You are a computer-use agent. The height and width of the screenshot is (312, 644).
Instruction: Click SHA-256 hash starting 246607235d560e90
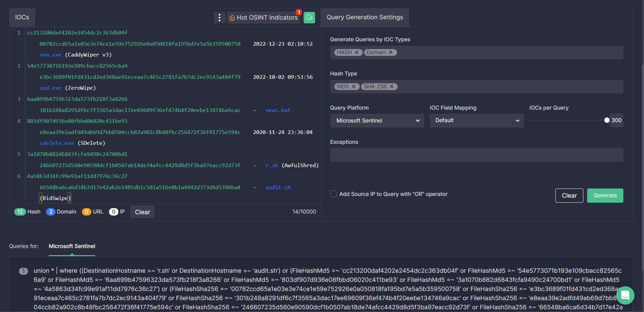(140, 165)
